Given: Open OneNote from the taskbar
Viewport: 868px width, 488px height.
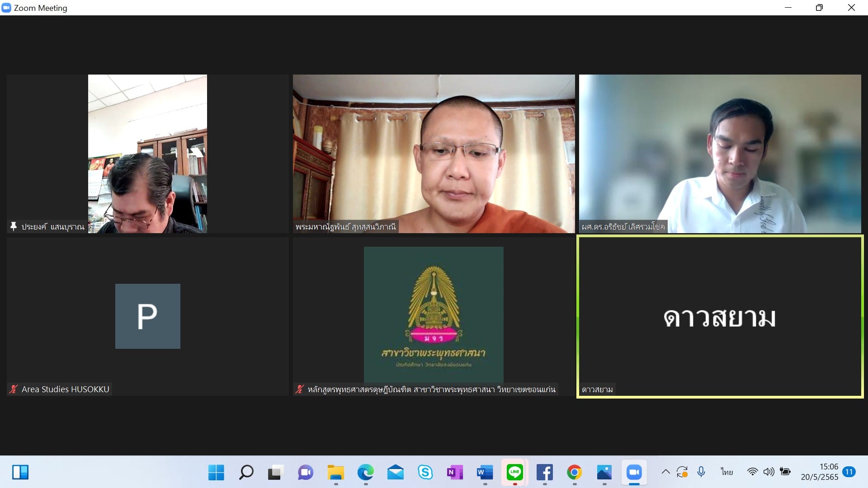Looking at the screenshot, I should click(455, 473).
